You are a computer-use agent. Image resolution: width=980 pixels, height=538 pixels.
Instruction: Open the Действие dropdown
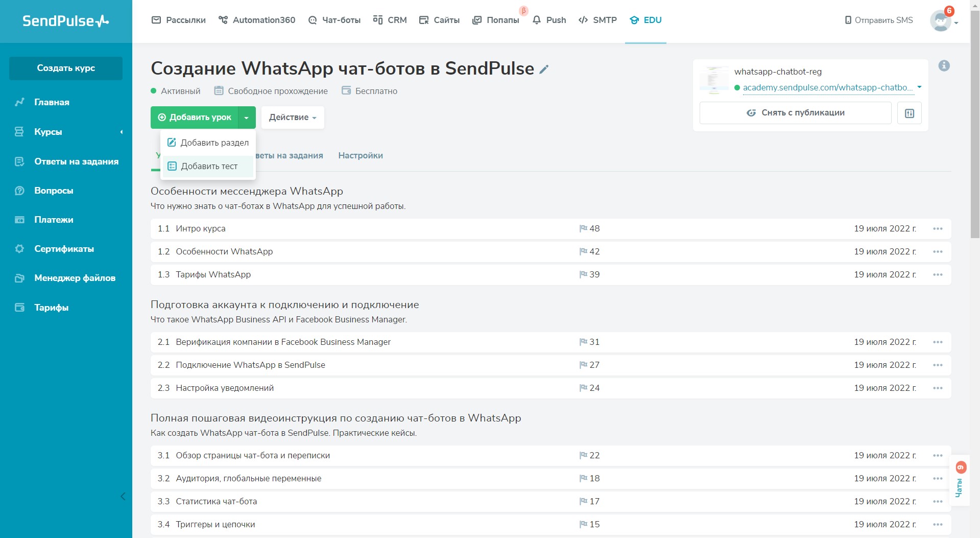point(292,117)
